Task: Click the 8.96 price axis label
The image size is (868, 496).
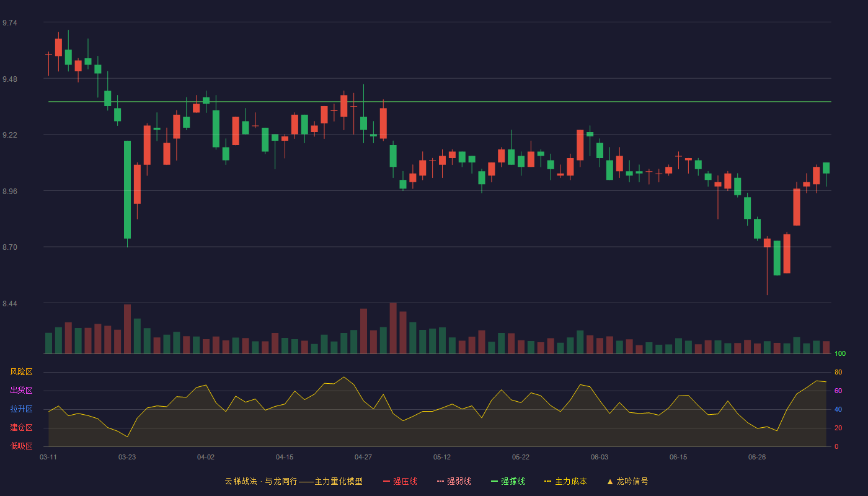Action: click(x=10, y=192)
